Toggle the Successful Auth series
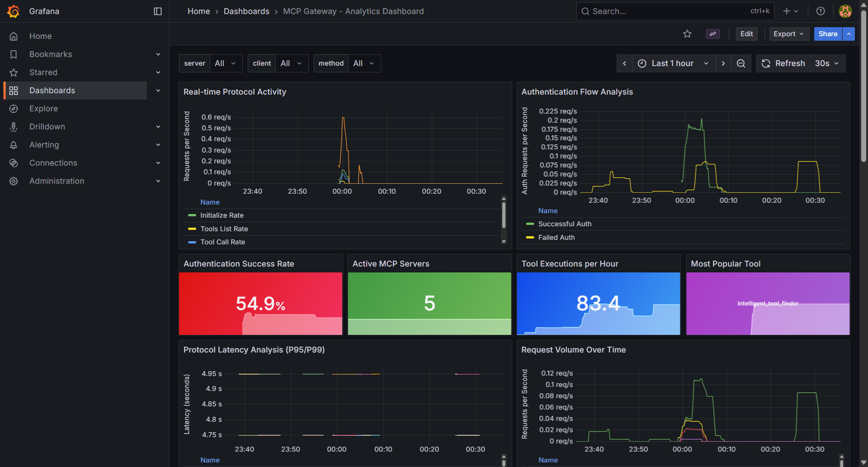Screen dimensions: 868x467 click(x=564, y=224)
